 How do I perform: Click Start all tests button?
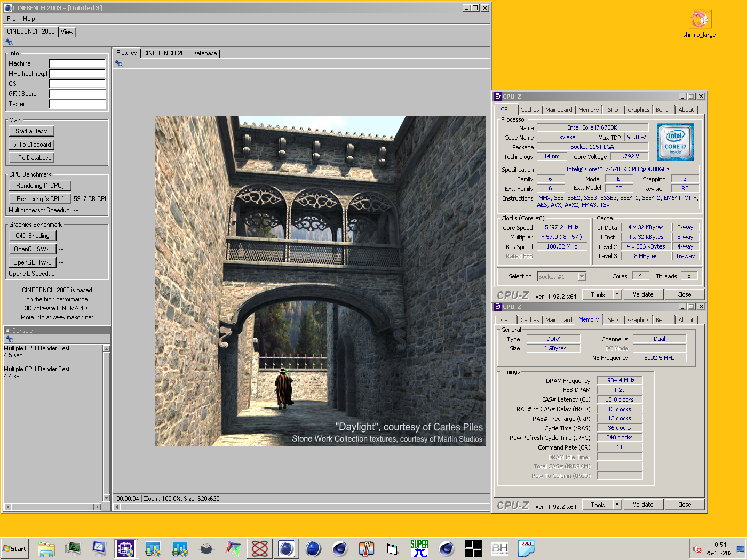(x=31, y=131)
